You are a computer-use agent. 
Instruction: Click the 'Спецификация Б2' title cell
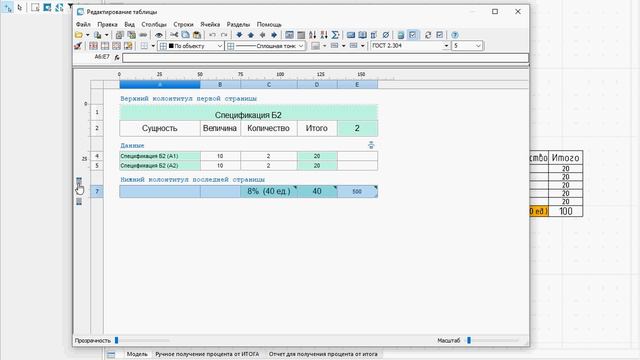tap(248, 113)
